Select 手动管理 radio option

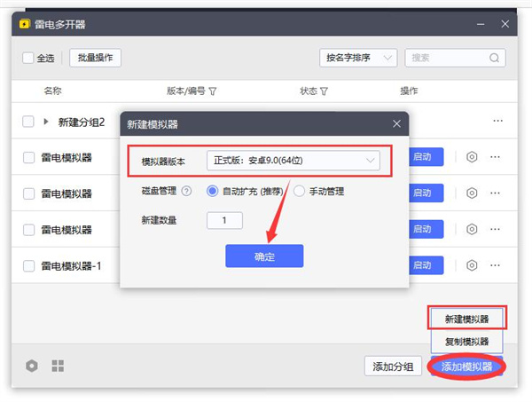[299, 191]
